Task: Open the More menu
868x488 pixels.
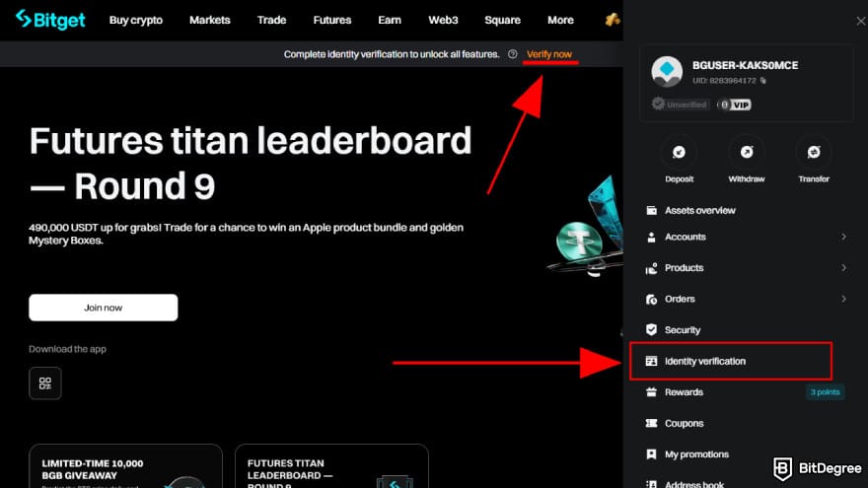Action: [561, 20]
